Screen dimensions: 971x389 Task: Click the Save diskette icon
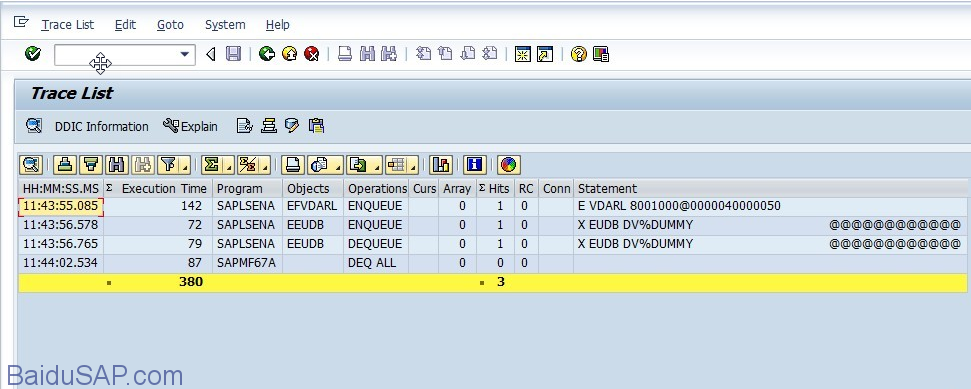coord(233,54)
